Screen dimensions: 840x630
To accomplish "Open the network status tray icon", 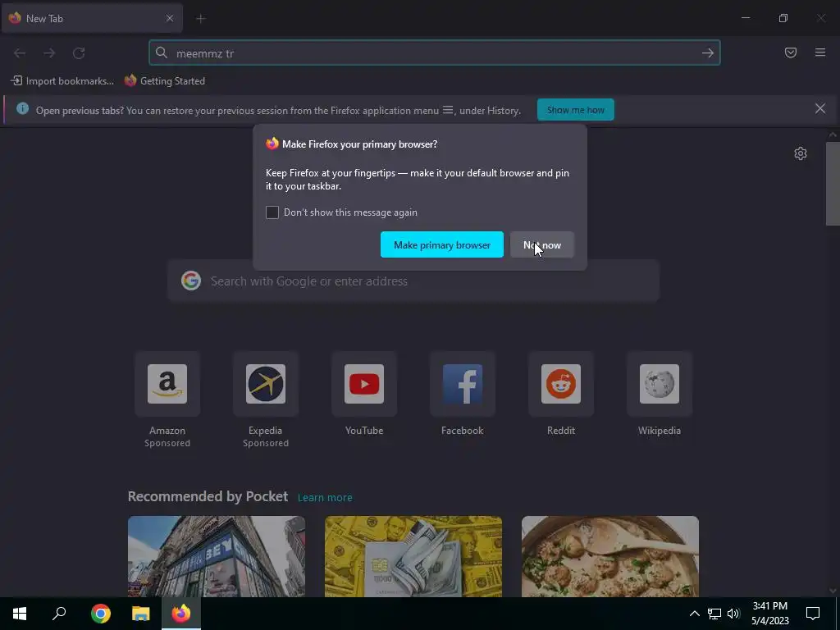I will pos(714,614).
